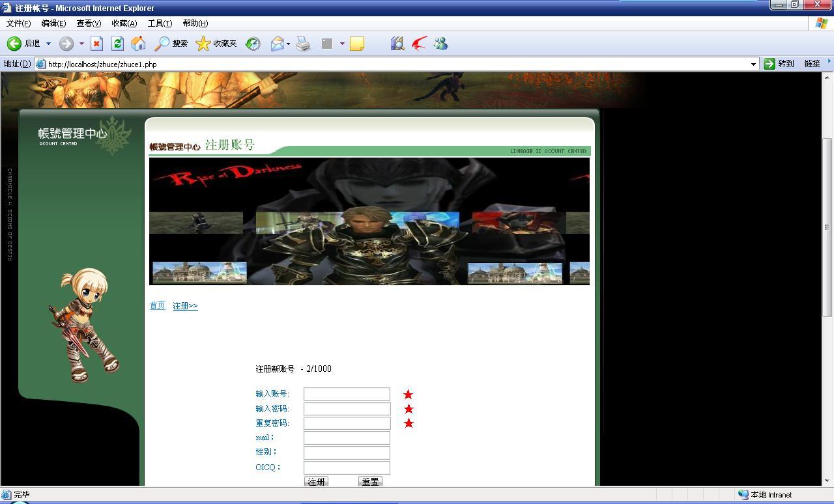The image size is (834, 504).
Task: Follow the 首页 link
Action: (x=157, y=306)
